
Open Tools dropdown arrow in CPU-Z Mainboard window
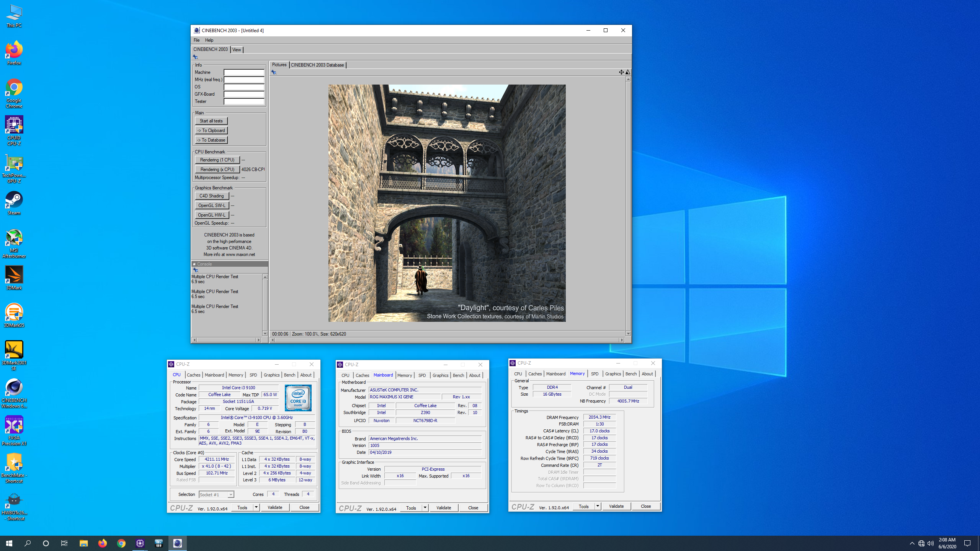coord(425,508)
